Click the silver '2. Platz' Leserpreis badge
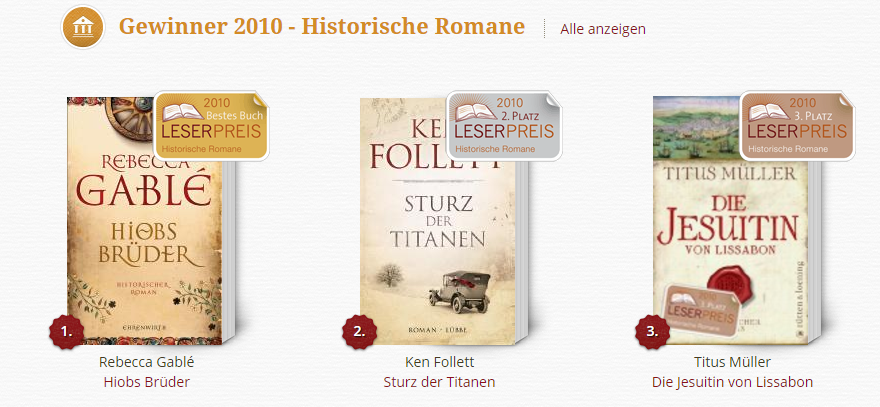This screenshot has width=880, height=407. (504, 126)
